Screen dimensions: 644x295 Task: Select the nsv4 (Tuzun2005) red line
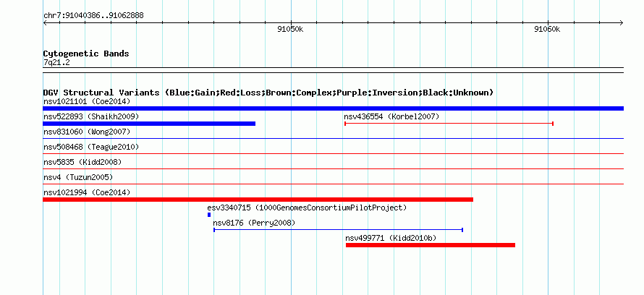tap(333, 184)
